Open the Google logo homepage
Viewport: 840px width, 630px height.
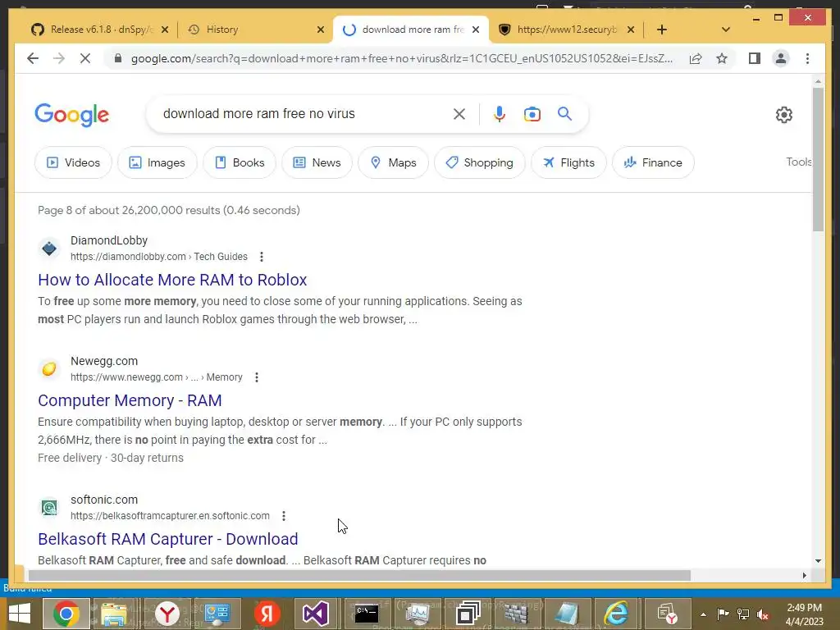pyautogui.click(x=72, y=115)
